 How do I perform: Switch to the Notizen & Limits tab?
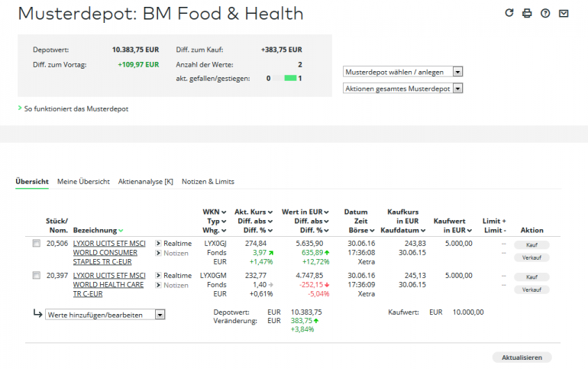pos(208,182)
